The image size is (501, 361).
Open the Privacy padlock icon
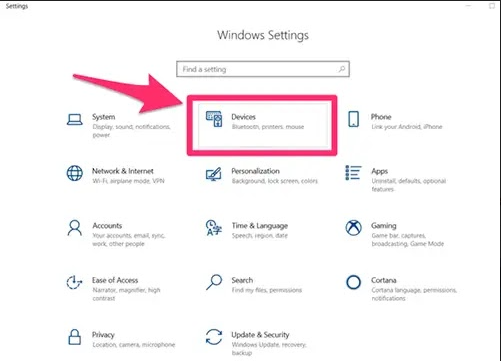[74, 337]
